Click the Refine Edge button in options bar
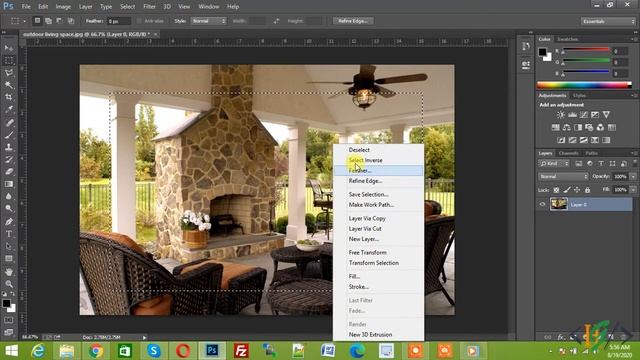 (353, 21)
